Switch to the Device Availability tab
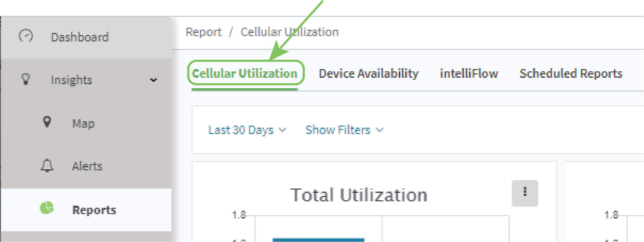 [368, 74]
